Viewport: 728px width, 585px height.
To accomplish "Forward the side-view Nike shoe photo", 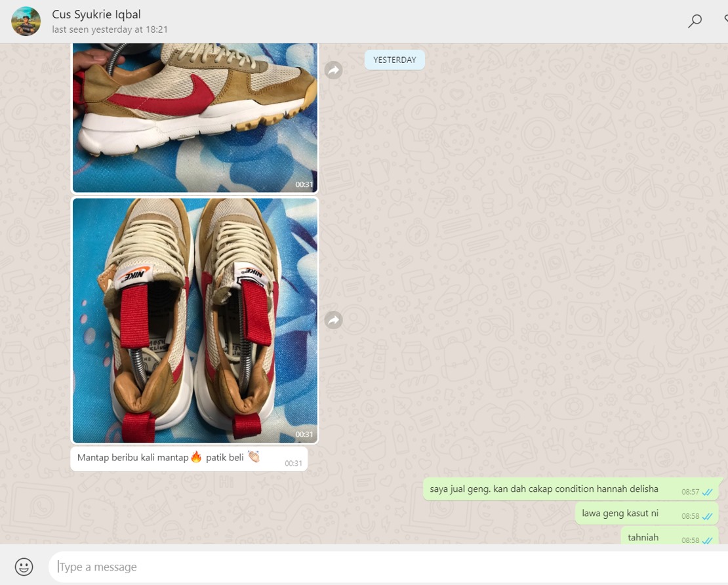I will [x=333, y=70].
